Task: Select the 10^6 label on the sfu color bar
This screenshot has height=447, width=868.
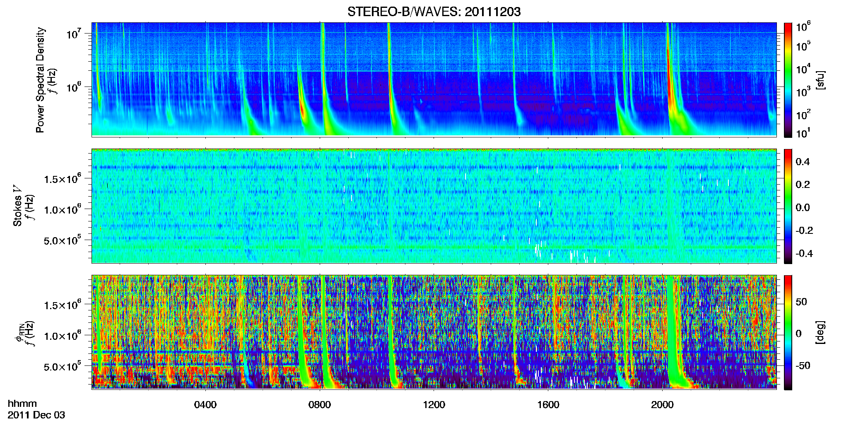Action: pyautogui.click(x=803, y=26)
